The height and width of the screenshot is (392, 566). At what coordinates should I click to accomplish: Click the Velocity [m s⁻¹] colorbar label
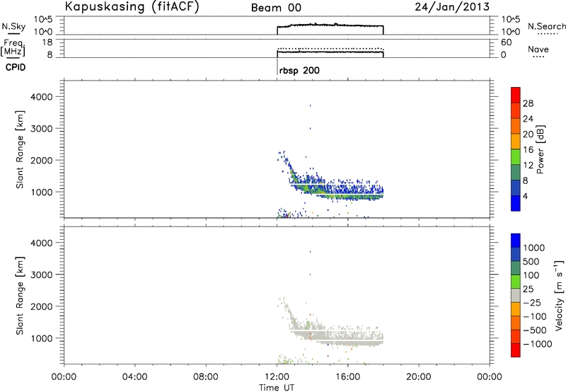[x=559, y=296]
